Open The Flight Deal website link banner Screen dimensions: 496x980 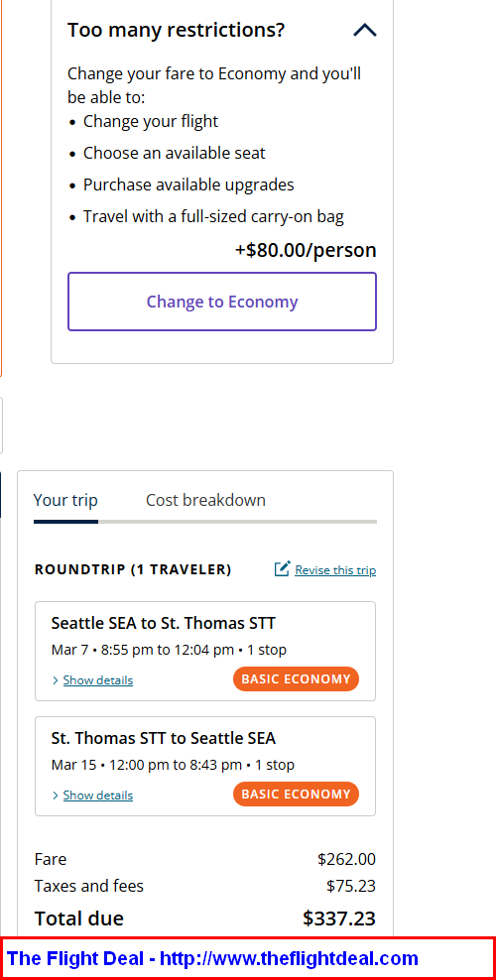pos(248,958)
